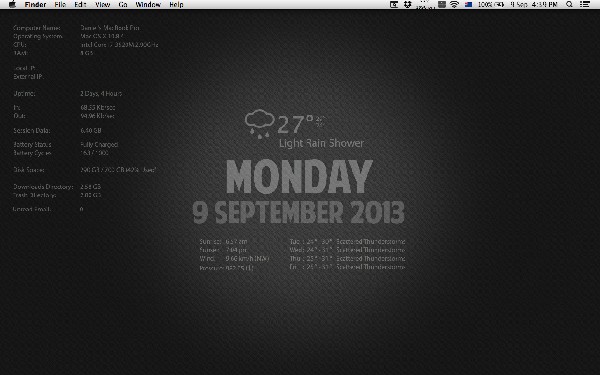Open Spotlight search magnifier
The height and width of the screenshot is (375, 600).
point(569,4)
